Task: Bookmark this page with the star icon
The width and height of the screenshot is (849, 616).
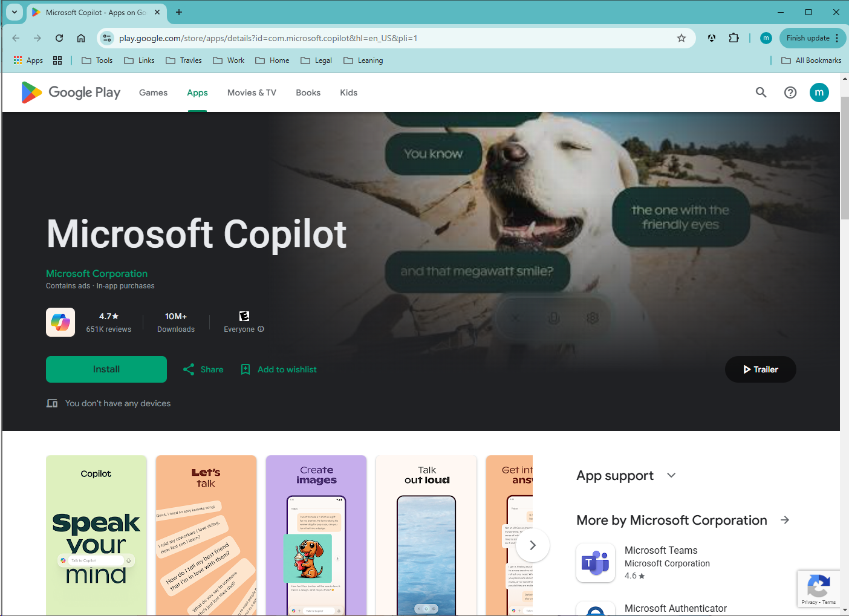Action: click(681, 38)
